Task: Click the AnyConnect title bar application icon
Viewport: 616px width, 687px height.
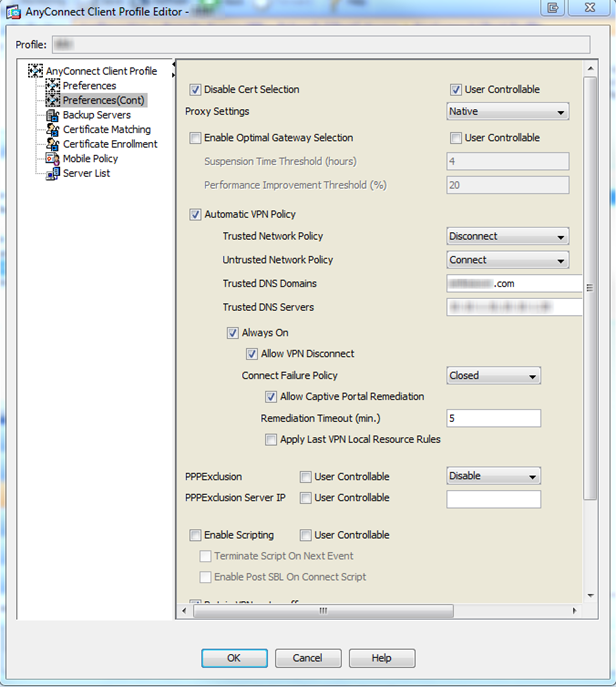Action: coord(13,12)
